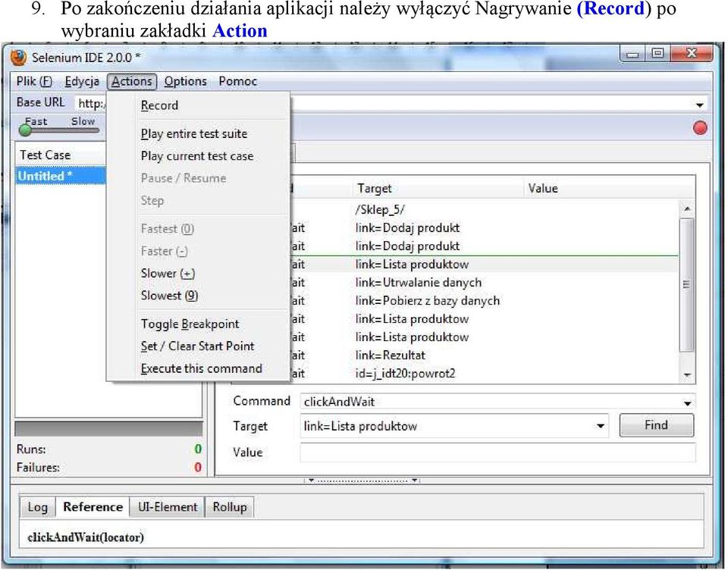The height and width of the screenshot is (570, 728).
Task: Click the Firefox icon in title bar
Action: [18, 58]
